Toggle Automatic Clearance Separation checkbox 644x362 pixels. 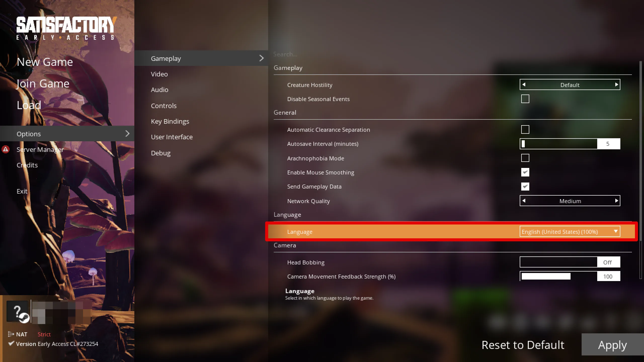pos(525,129)
